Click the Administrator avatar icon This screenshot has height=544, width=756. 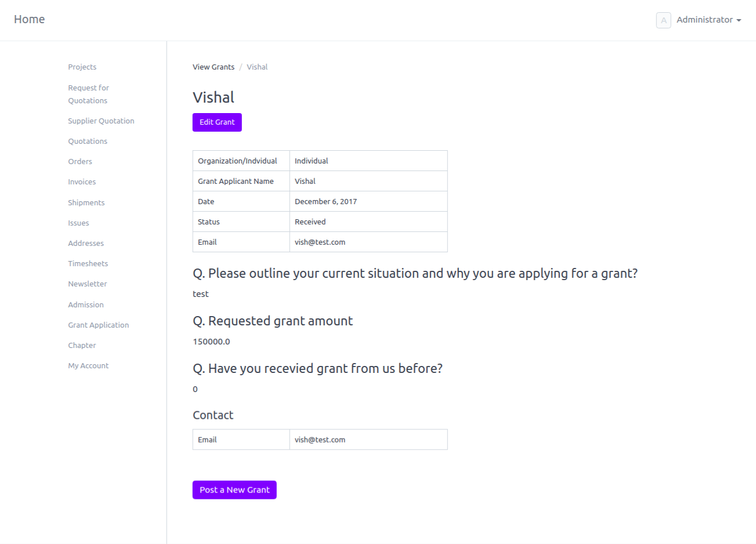click(x=663, y=20)
